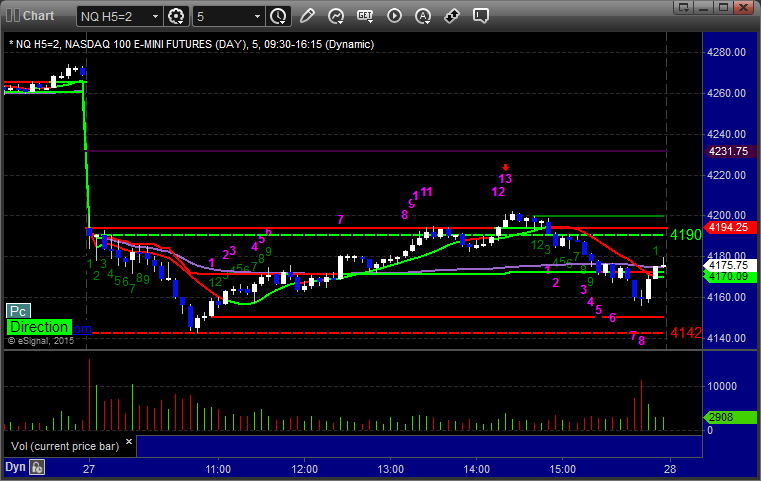Toggle the time-scale lock icon beside Dyn
This screenshot has height=481, width=761.
tap(37, 467)
